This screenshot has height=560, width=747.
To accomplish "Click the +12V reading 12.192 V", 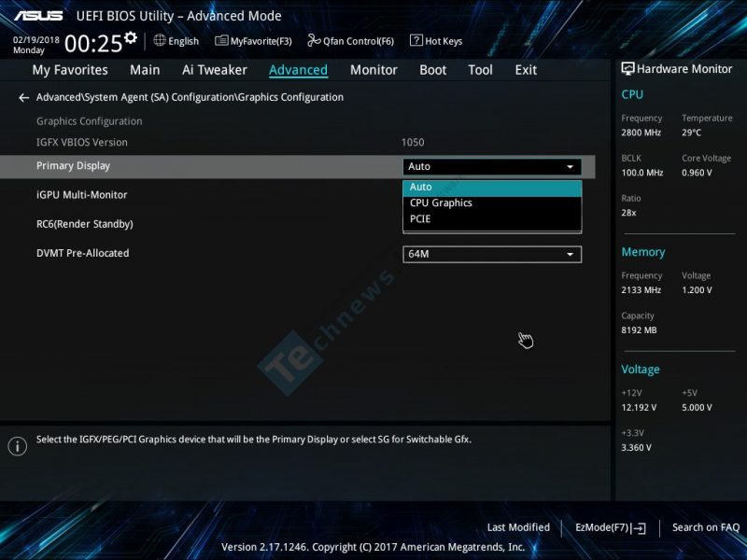I will pyautogui.click(x=639, y=408).
